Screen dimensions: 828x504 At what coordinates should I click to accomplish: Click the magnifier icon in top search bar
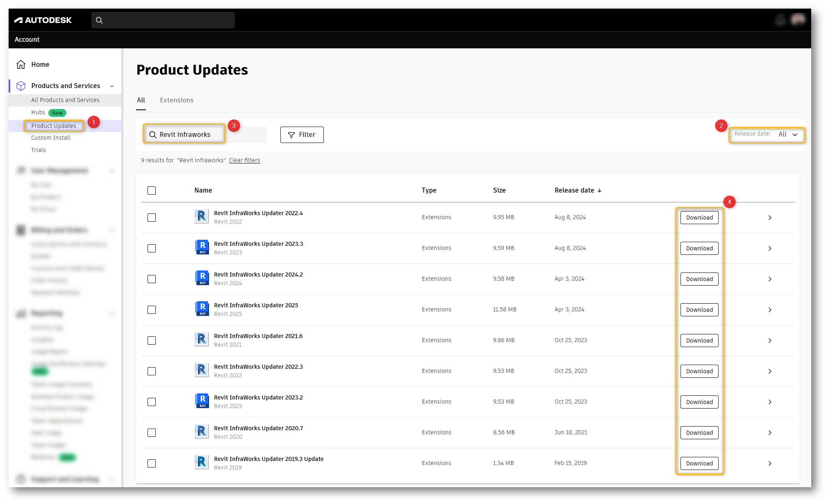coord(99,20)
